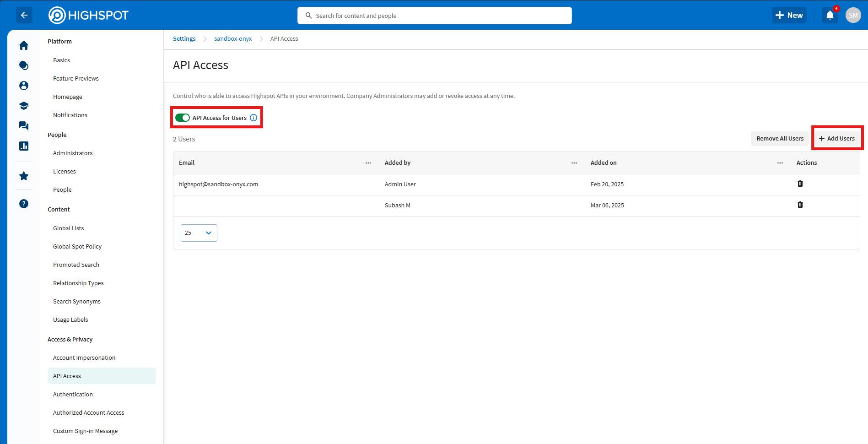Open the People sidebar icon
This screenshot has width=868, height=444.
24,86
